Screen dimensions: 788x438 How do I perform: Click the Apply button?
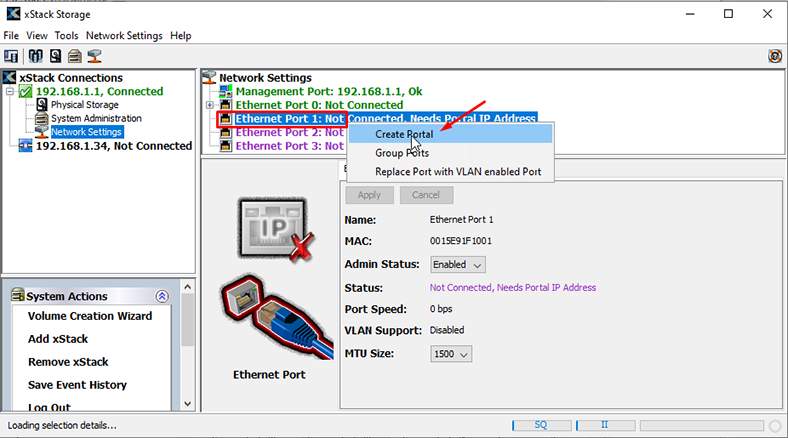pos(369,195)
